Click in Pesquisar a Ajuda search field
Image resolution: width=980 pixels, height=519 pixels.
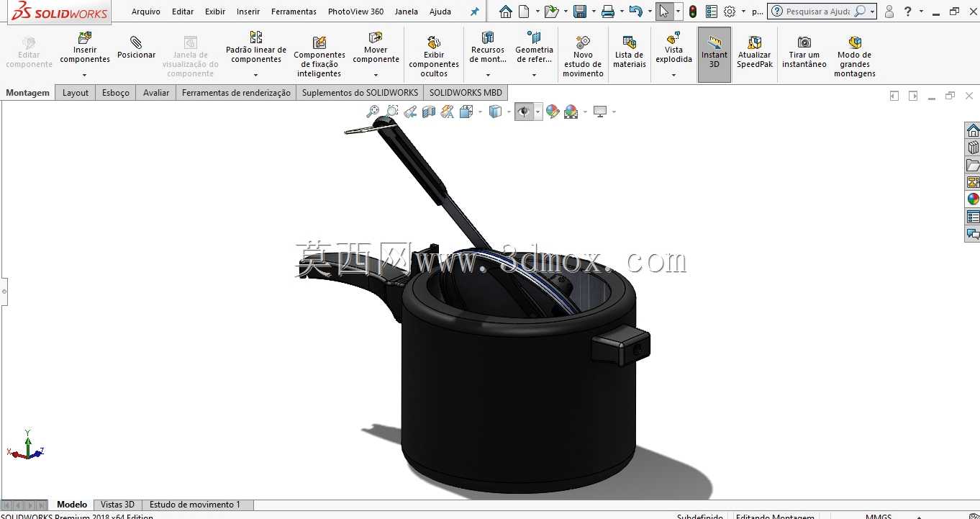click(816, 12)
